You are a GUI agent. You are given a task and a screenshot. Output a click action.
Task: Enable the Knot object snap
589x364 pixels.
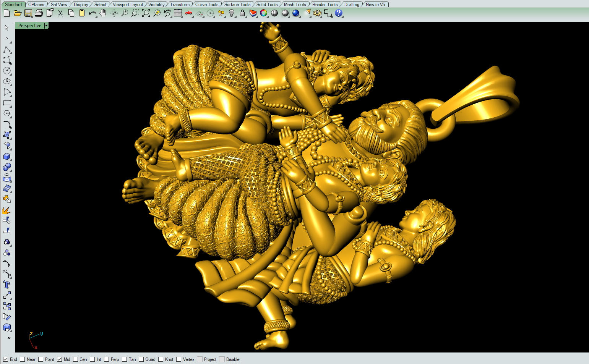point(161,359)
